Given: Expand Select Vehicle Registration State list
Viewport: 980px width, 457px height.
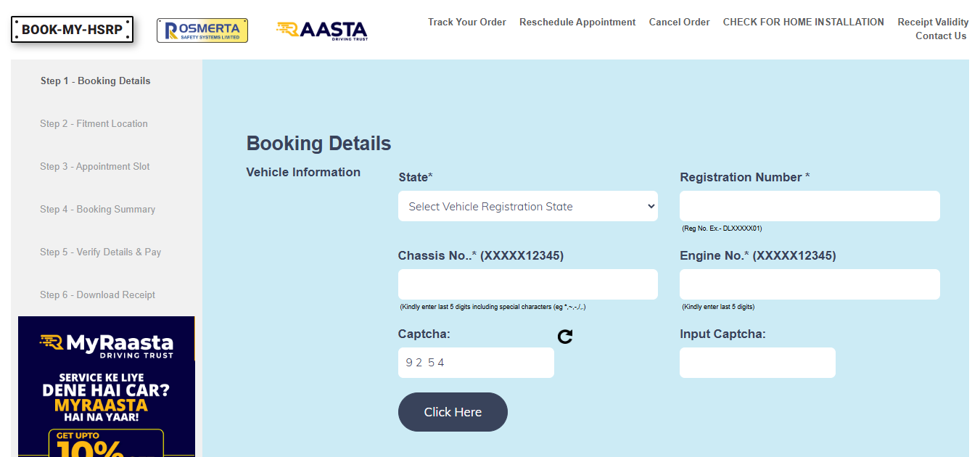Looking at the screenshot, I should point(527,206).
